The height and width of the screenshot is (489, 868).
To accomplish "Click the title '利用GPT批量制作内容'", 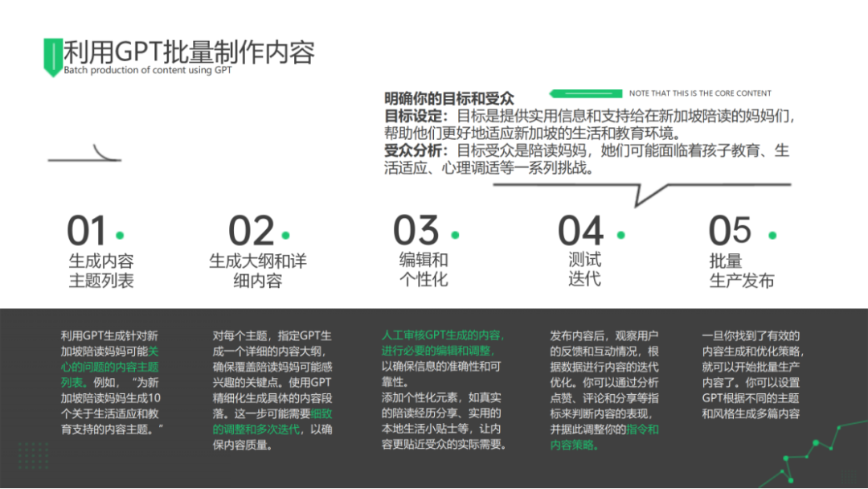I will tap(190, 52).
